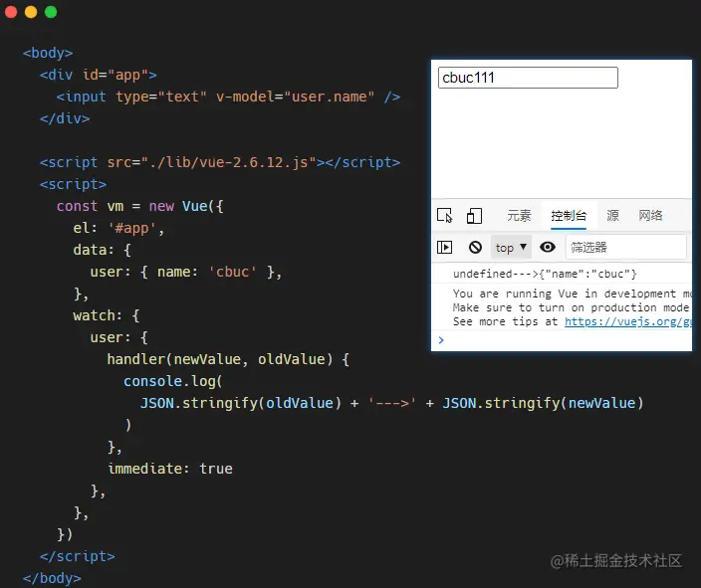701x588 pixels.
Task: Click the console prompt chevron
Action: click(441, 340)
